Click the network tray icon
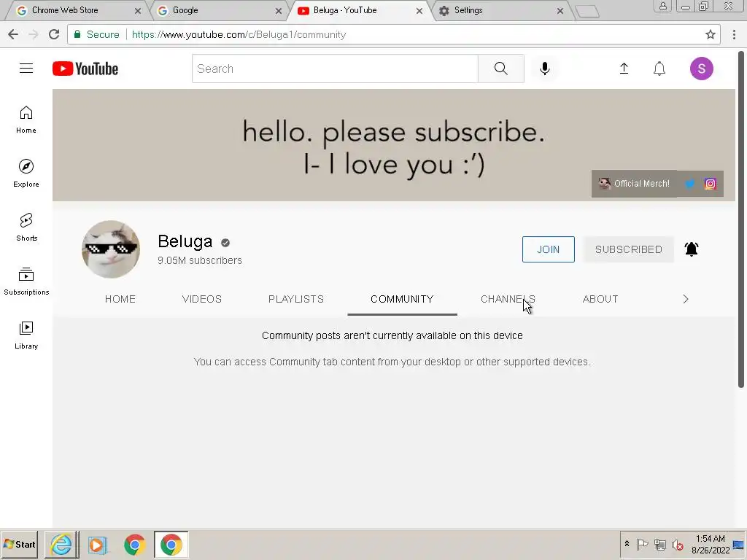Viewport: 747px width, 560px height. click(659, 544)
